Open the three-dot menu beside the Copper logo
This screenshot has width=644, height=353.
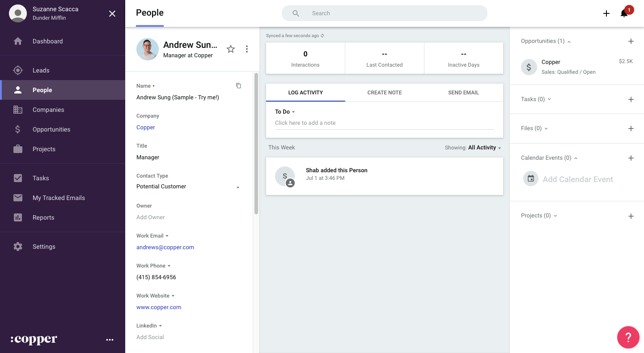point(110,340)
